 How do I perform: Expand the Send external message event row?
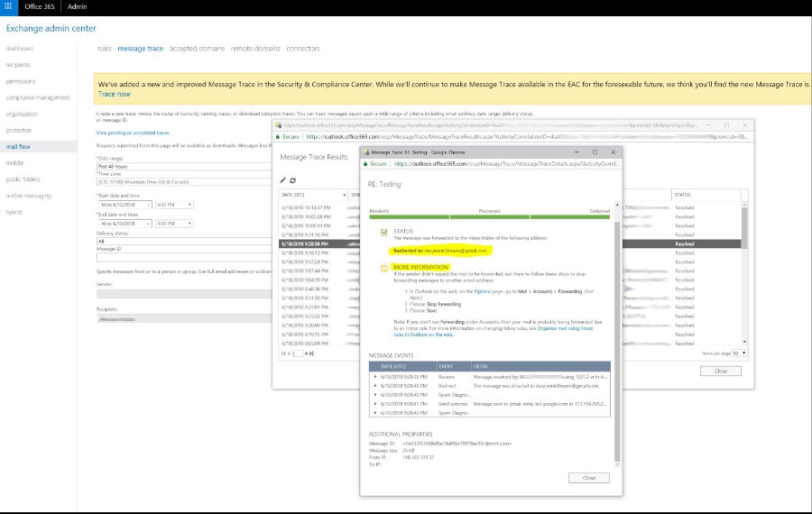point(375,404)
